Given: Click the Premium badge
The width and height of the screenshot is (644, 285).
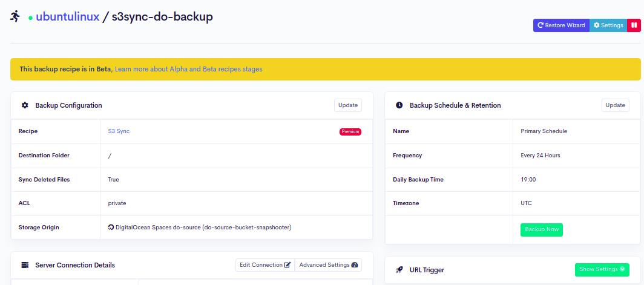Looking at the screenshot, I should tap(350, 132).
